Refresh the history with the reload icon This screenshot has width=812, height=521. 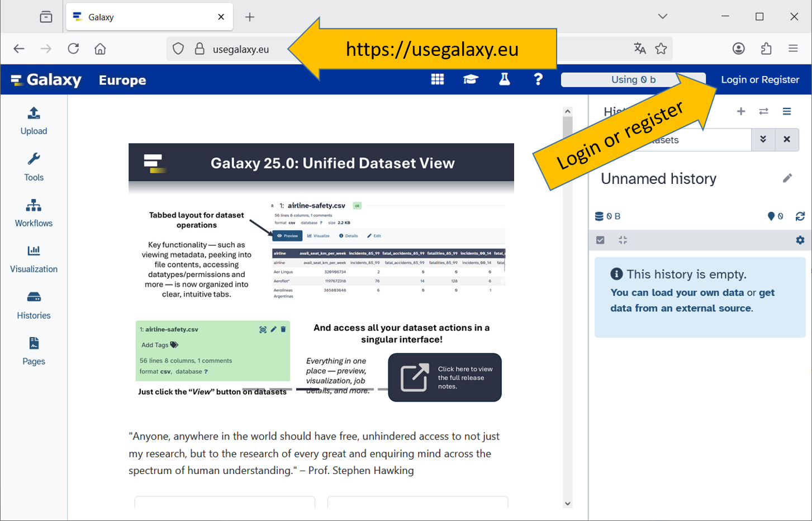(800, 216)
